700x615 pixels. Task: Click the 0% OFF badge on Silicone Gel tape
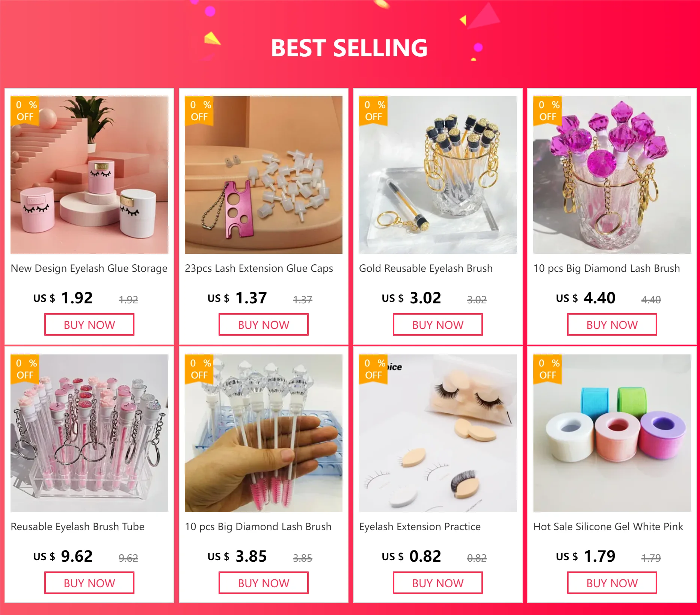point(548,369)
